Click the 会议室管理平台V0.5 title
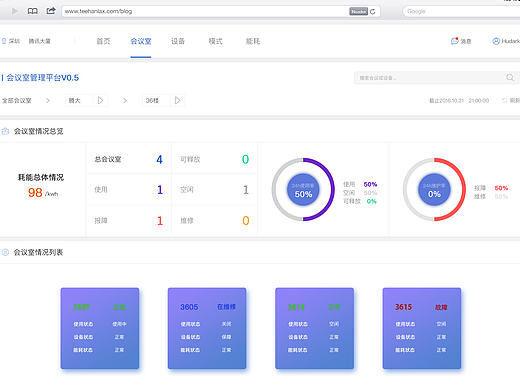 click(42, 78)
